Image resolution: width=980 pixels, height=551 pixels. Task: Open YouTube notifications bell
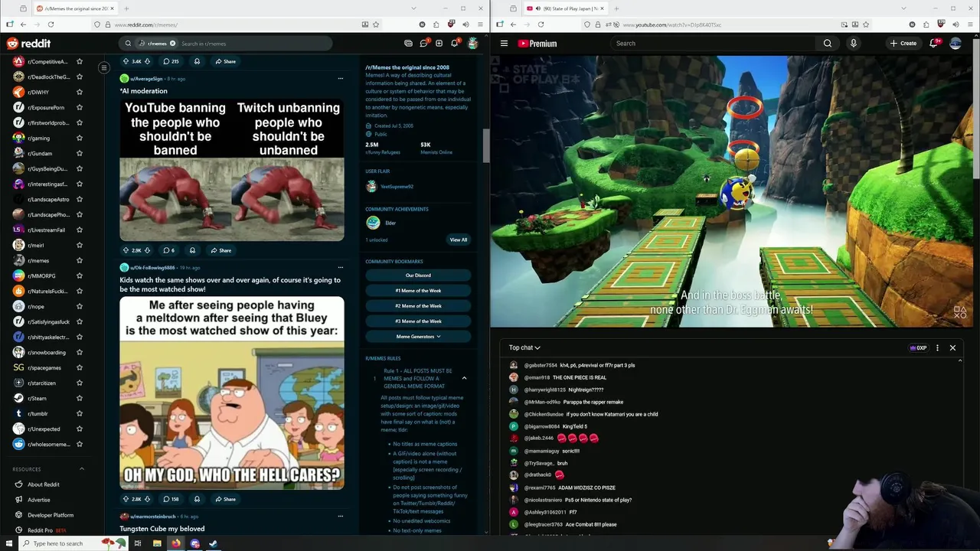pos(933,44)
